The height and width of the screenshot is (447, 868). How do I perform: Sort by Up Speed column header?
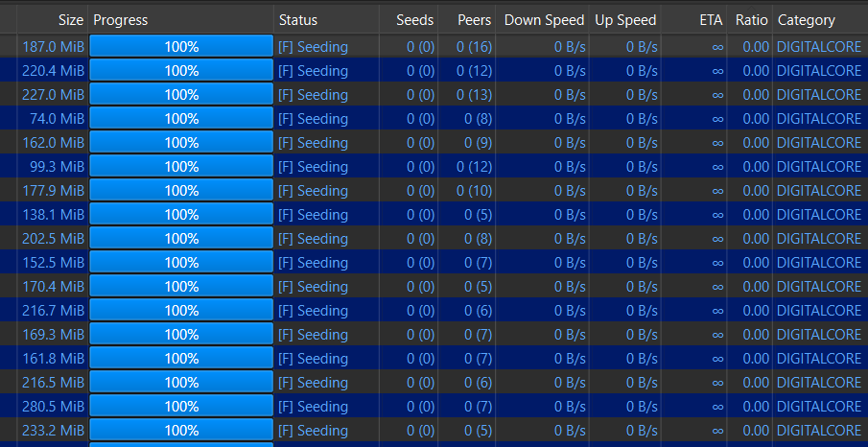625,19
